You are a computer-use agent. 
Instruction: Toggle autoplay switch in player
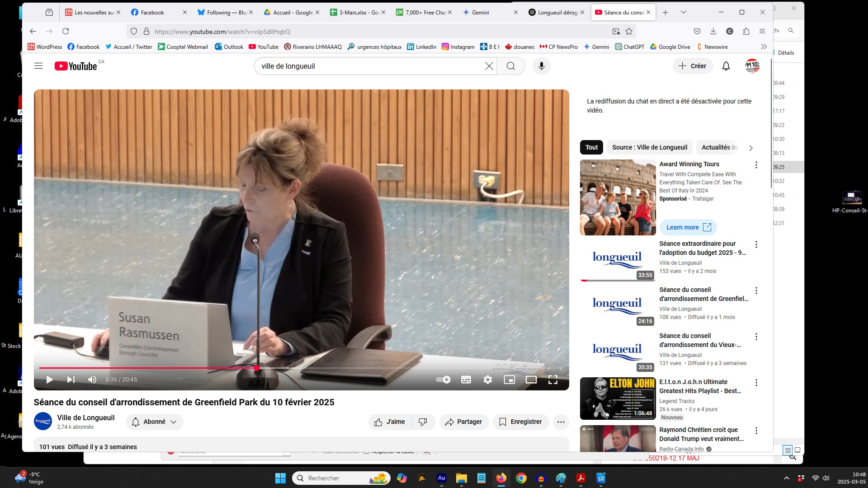(x=443, y=380)
